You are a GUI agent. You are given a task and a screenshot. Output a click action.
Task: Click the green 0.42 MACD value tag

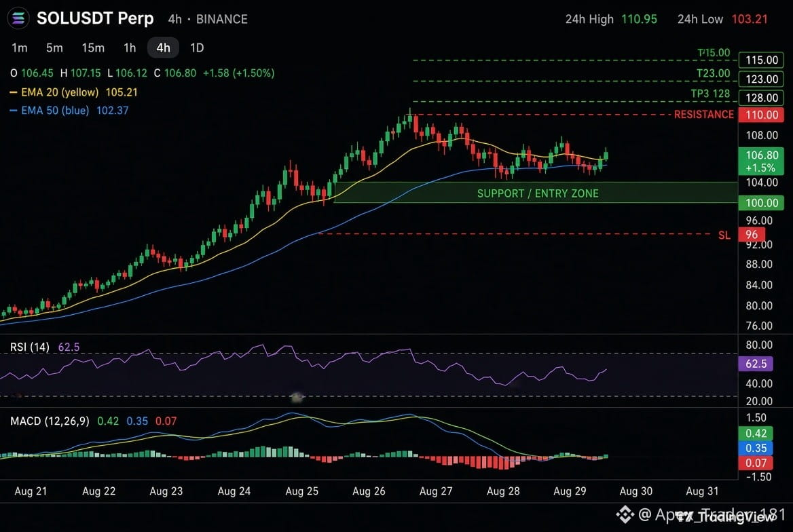click(756, 434)
